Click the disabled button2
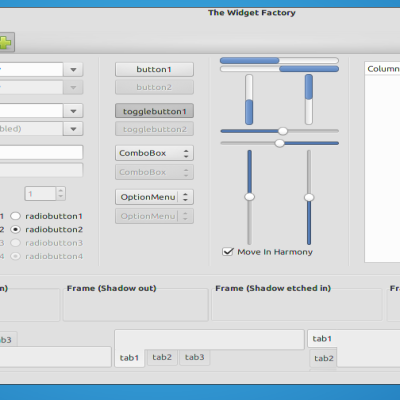400x400 pixels. coord(154,87)
